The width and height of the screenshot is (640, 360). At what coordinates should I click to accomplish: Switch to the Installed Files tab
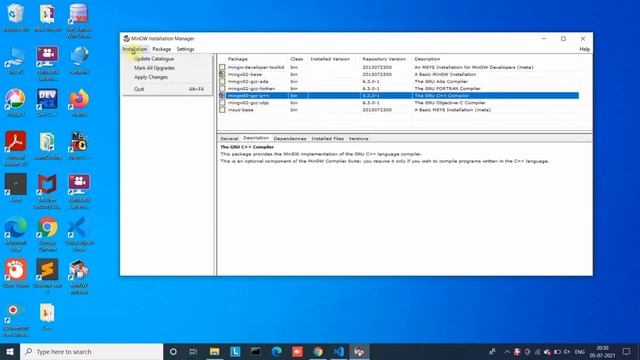pos(327,138)
